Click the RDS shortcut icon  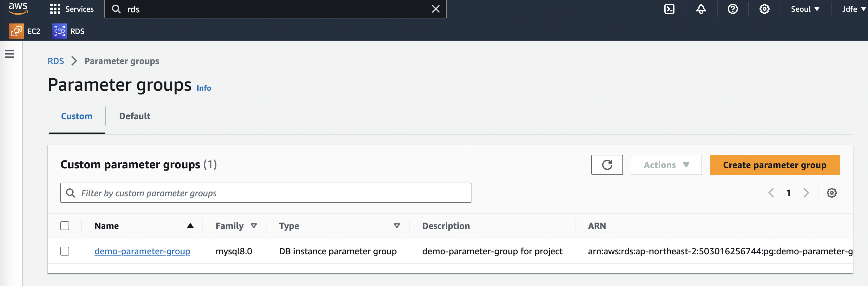(x=60, y=31)
